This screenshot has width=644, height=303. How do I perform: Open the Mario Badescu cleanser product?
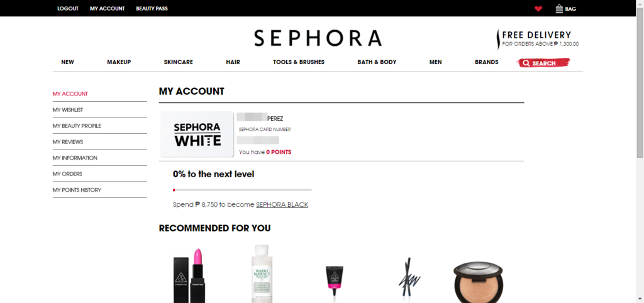tap(262, 274)
